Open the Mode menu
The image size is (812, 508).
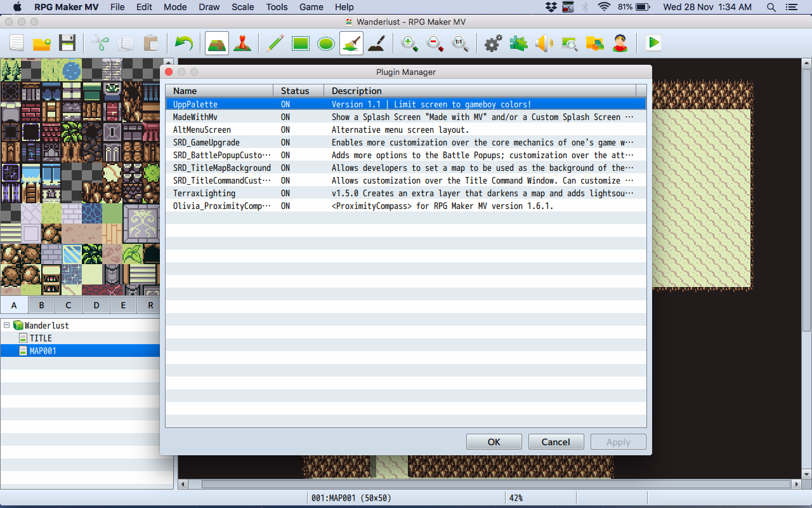[x=175, y=7]
